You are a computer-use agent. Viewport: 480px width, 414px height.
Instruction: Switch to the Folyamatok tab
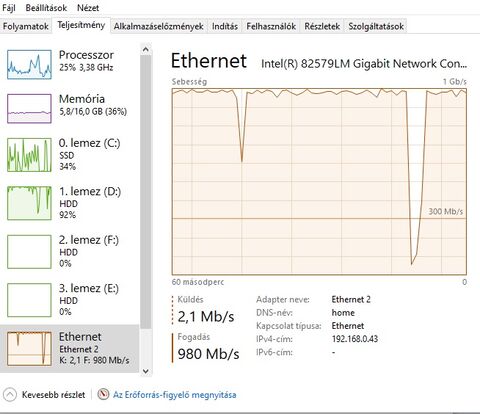click(x=26, y=26)
